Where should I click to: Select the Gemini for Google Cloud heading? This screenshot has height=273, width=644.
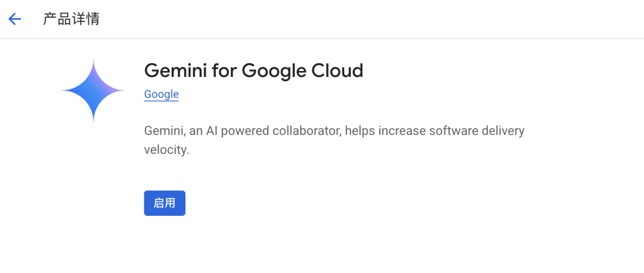point(254,70)
